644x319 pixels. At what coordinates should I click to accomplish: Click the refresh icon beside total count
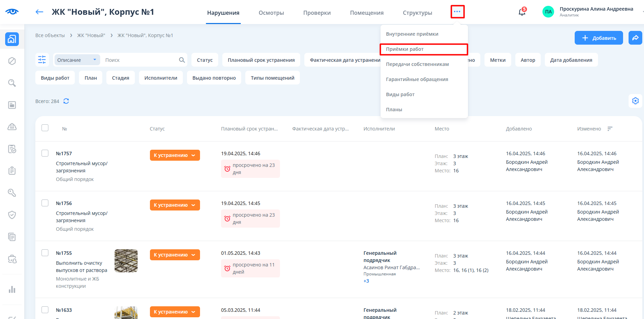[x=66, y=101]
